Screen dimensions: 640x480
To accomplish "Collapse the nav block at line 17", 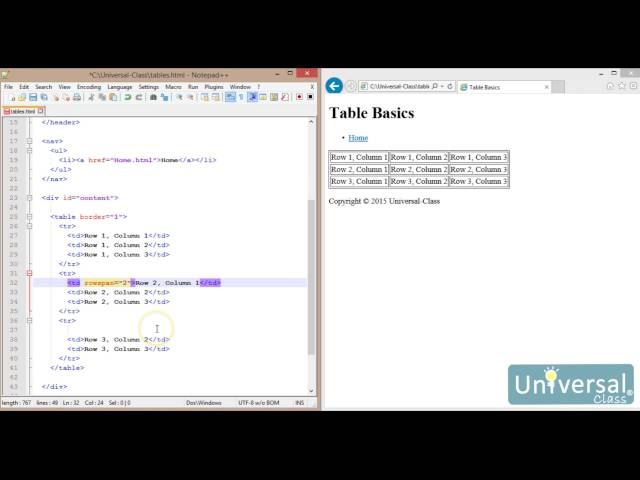I will (29, 141).
